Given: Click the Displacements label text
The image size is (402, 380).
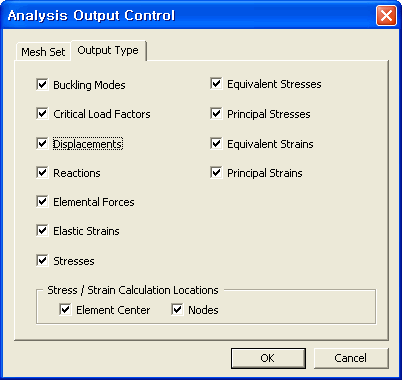Looking at the screenshot, I should (x=88, y=144).
